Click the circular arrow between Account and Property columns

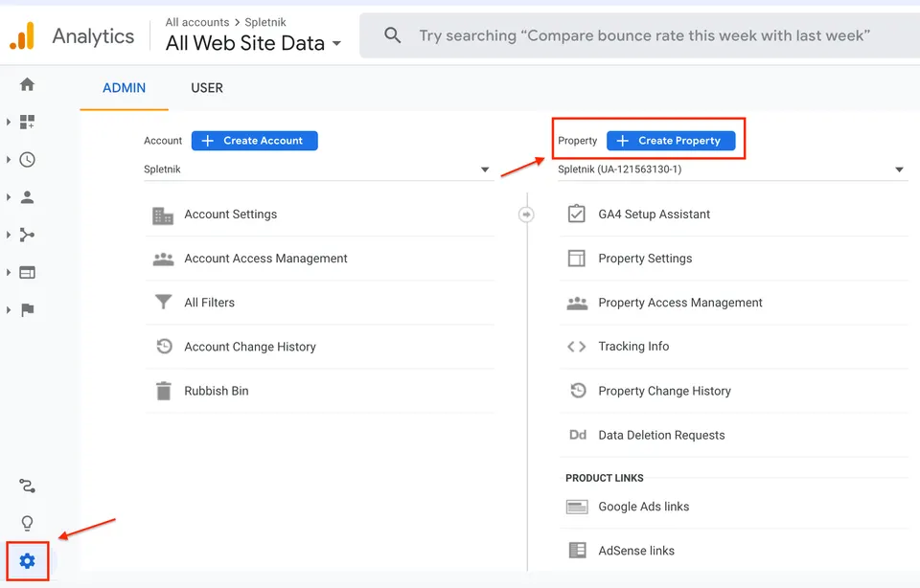(x=526, y=215)
